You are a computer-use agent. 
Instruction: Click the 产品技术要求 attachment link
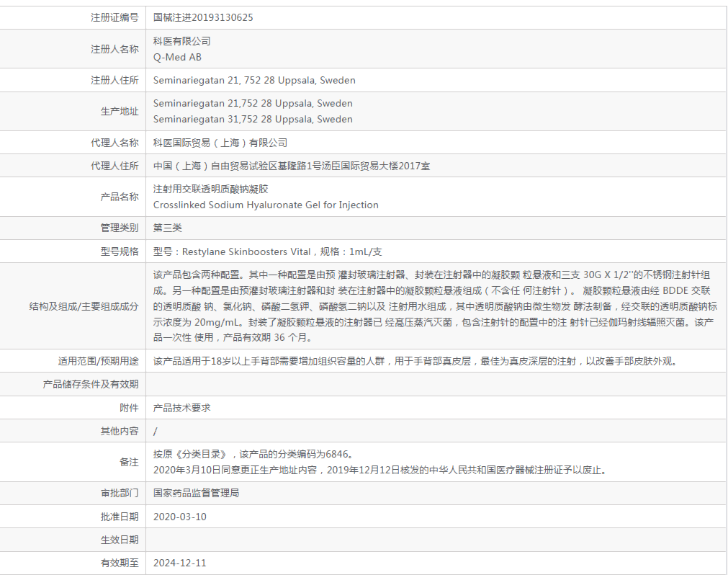181,408
